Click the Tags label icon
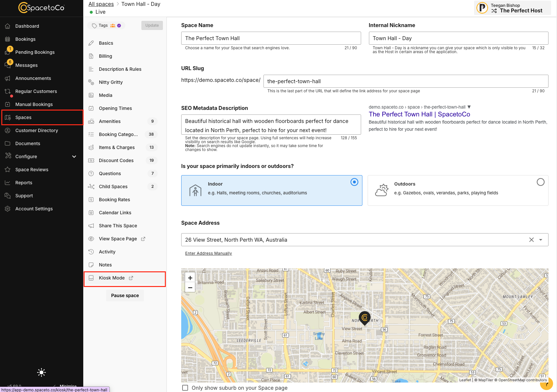This screenshot has width=557, height=392. tap(94, 25)
